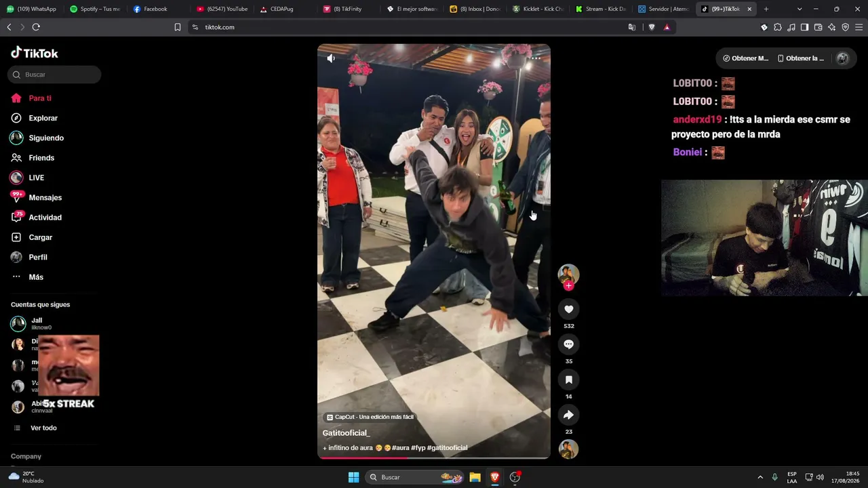Viewport: 868px width, 488px height.
Task: Focus the TikTok Buscar search box
Action: click(54, 75)
